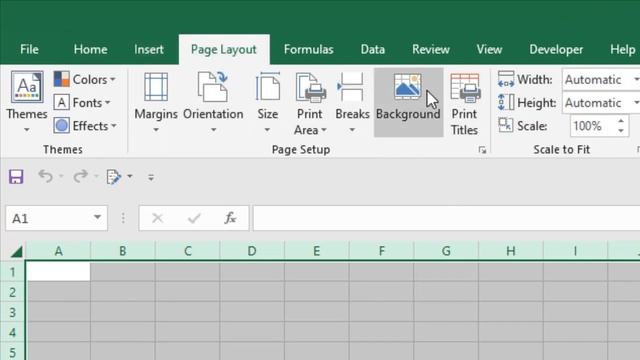
Task: Select column H header
Action: pos(511,251)
